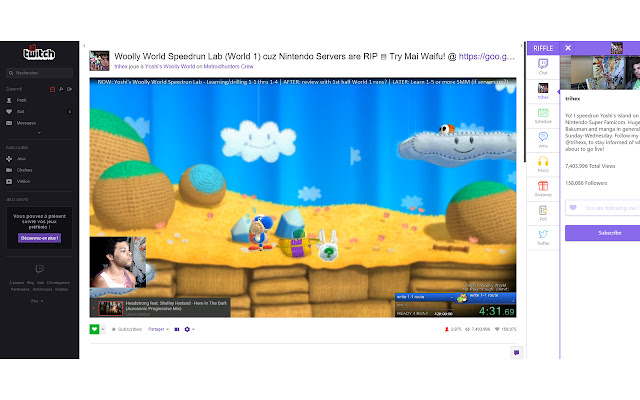This screenshot has height=400, width=640.
Task: Click the channel avatar beside stream title
Action: coord(99,60)
